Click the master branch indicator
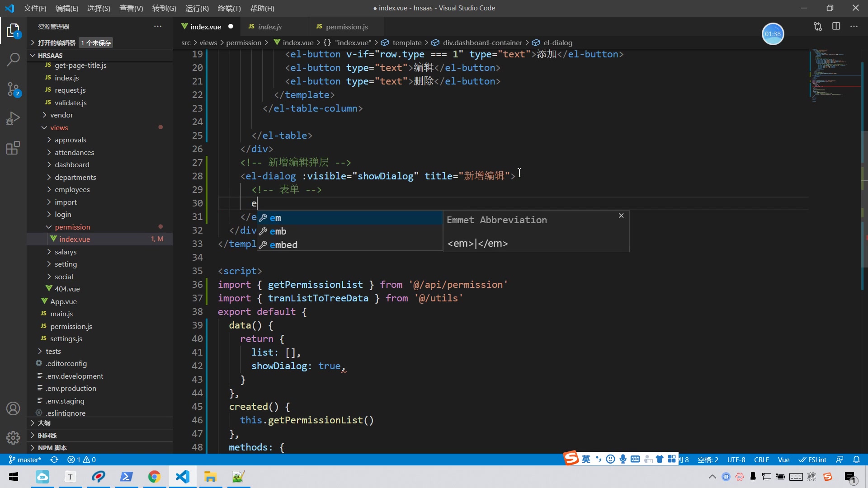 [25, 460]
